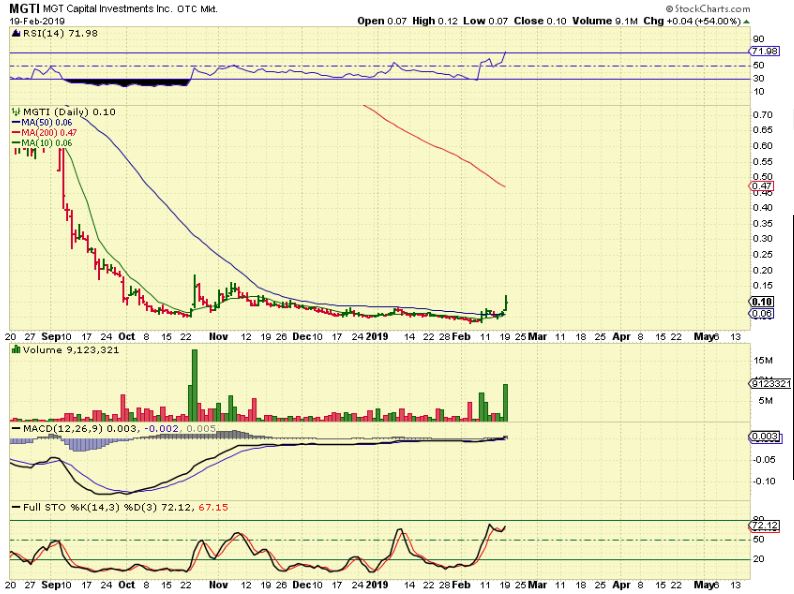Click the Close 0.10 quote value
The height and width of the screenshot is (594, 794).
tap(540, 21)
